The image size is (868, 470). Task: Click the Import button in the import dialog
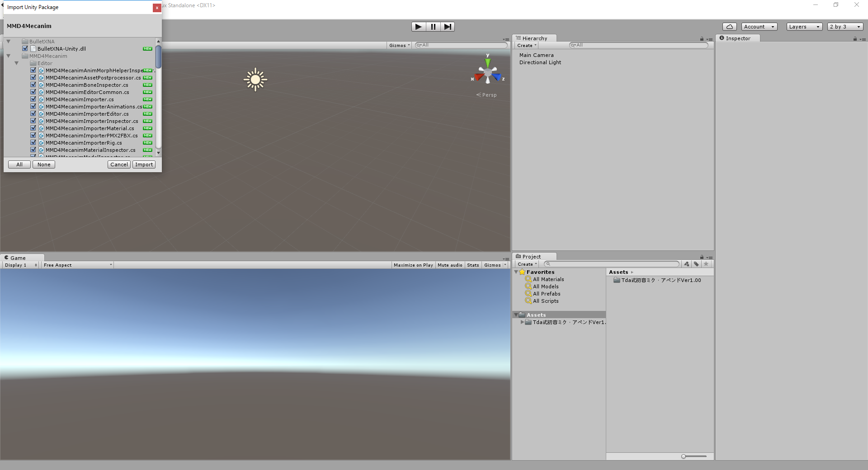pyautogui.click(x=144, y=164)
